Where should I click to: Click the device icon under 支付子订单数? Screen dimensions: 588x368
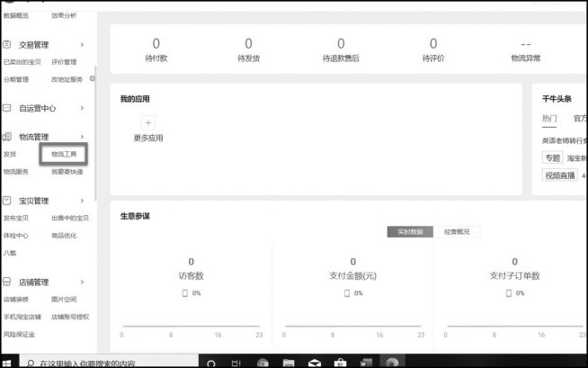[509, 293]
